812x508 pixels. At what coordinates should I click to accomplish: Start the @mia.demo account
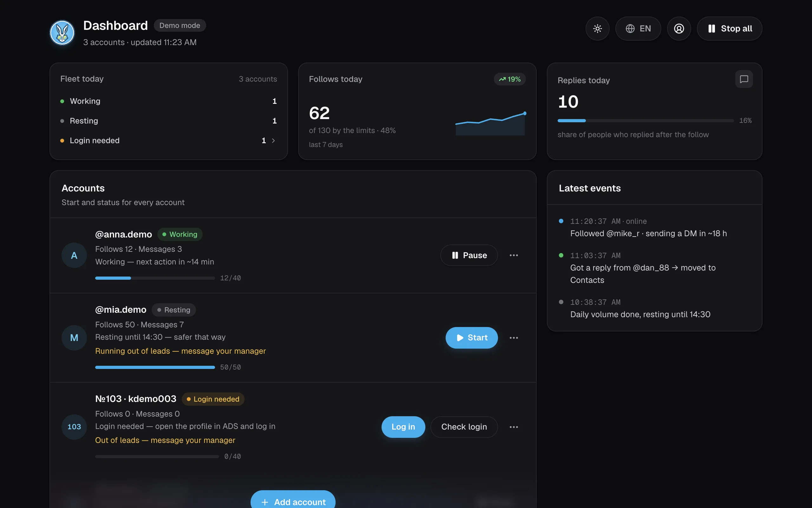pyautogui.click(x=471, y=338)
